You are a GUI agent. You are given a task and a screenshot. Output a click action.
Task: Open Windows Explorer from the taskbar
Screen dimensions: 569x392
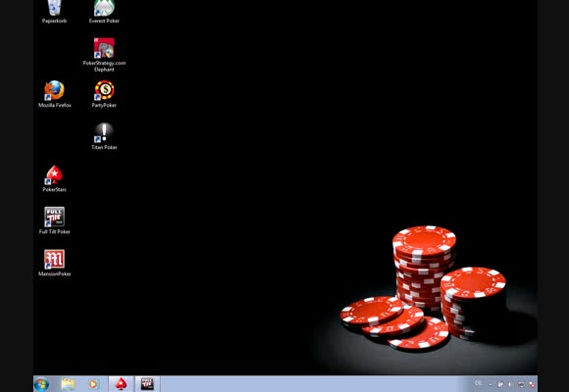[68, 384]
